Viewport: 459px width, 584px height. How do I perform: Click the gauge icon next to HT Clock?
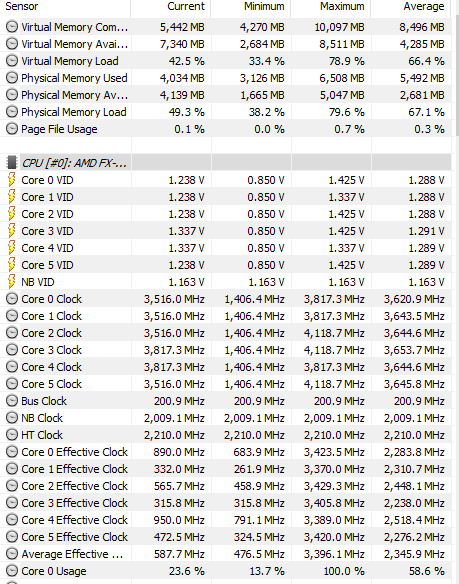12,435
